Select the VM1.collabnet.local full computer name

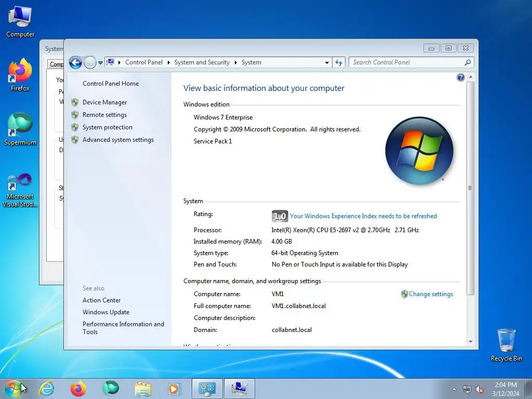[x=299, y=306]
